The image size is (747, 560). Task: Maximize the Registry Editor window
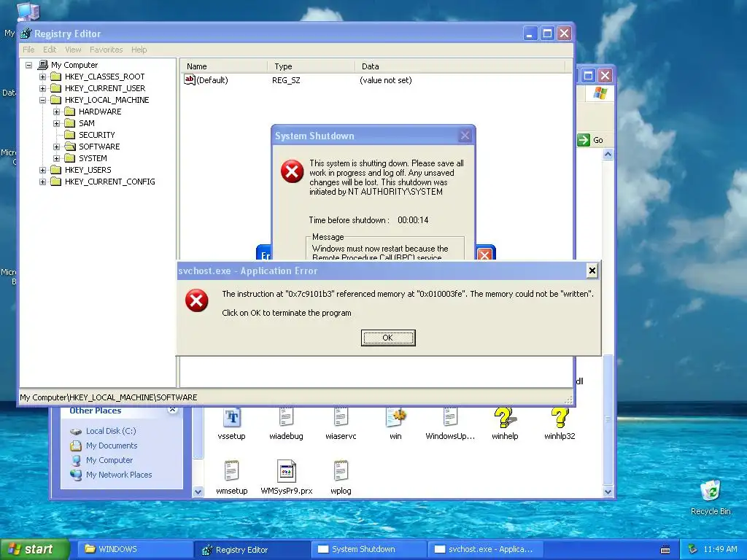click(x=547, y=34)
